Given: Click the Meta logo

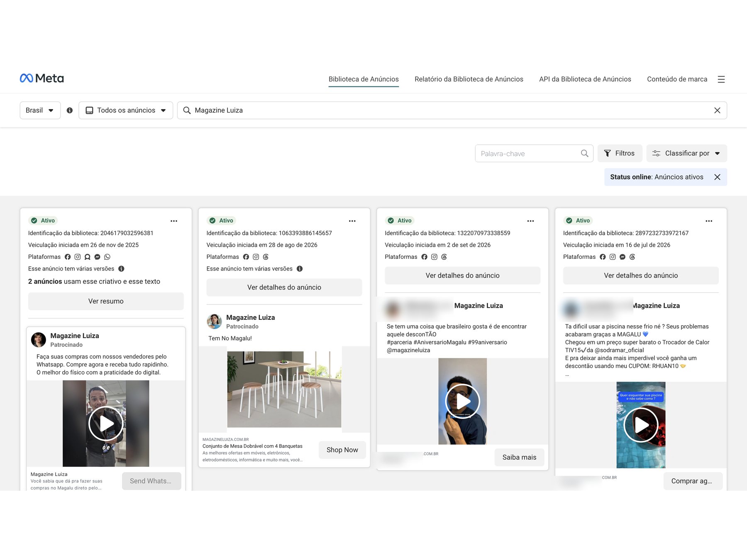Looking at the screenshot, I should point(42,78).
